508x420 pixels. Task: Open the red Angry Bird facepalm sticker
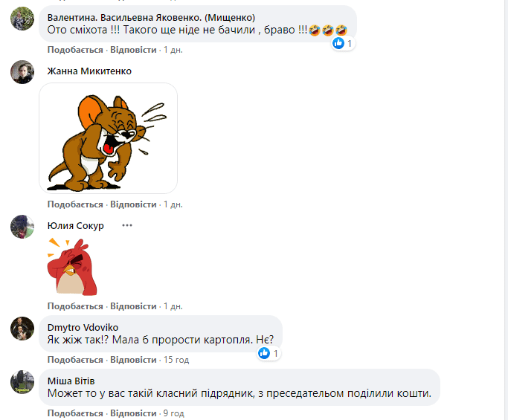click(73, 267)
